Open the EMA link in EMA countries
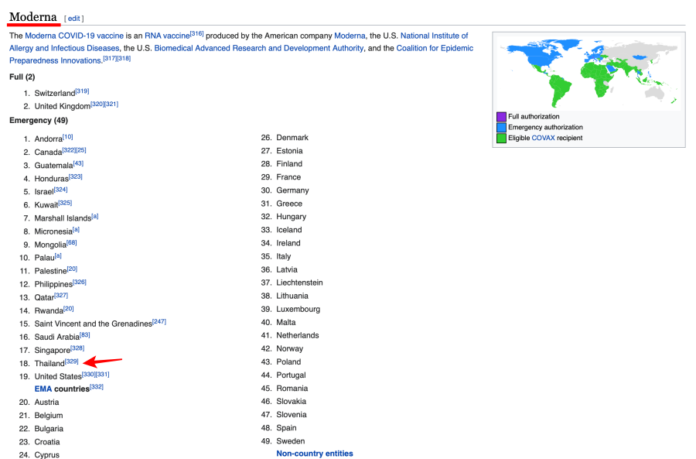Viewport: 696px width, 459px height. 43,389
